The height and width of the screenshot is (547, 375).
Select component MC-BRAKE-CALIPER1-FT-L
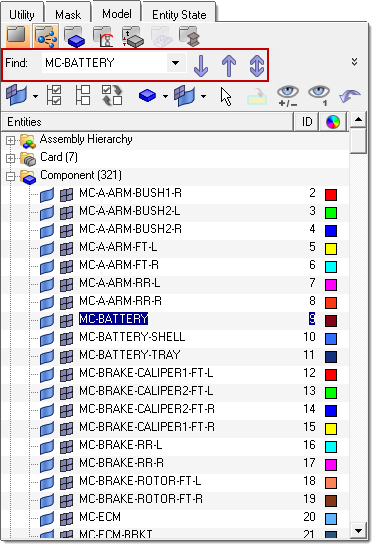click(146, 373)
